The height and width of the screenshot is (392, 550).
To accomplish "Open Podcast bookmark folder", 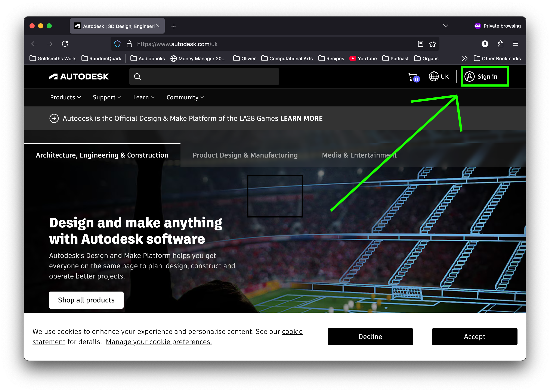I will 395,58.
